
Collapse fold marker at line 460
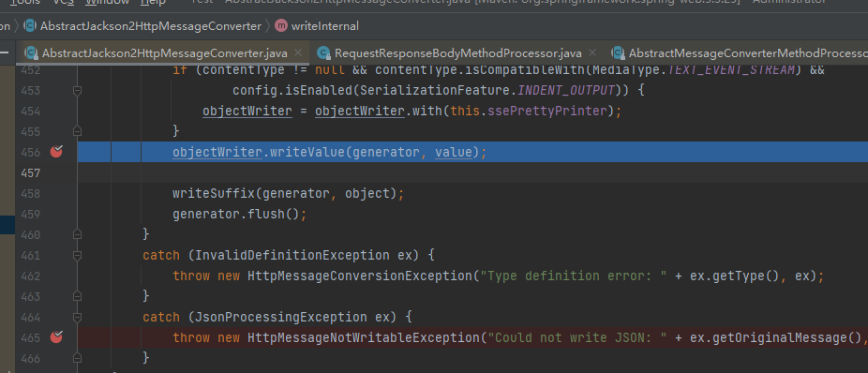(x=78, y=234)
